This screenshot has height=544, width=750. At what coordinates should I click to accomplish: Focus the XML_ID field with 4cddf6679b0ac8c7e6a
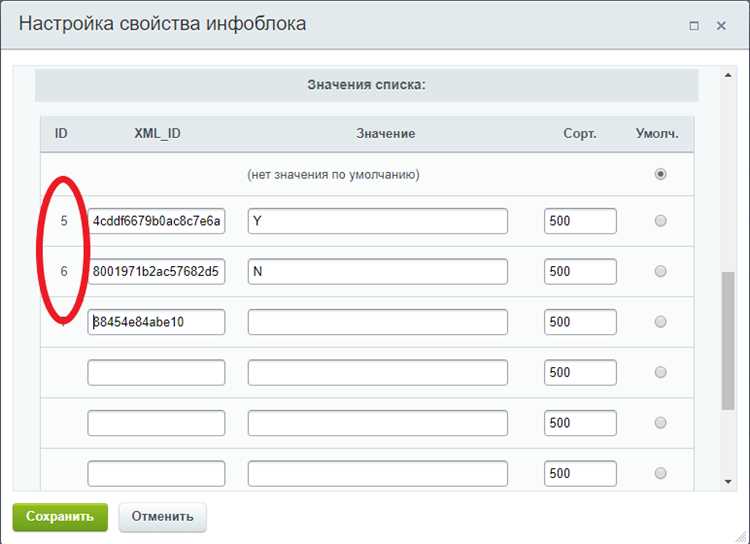156,221
